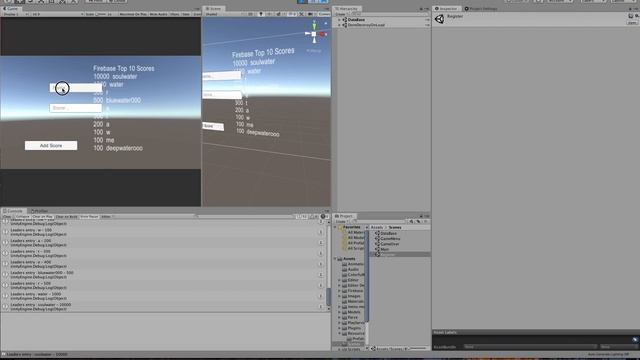Click the scene camera settings icon
Image resolution: width=640 pixels, height=360 pixels.
(310, 14)
